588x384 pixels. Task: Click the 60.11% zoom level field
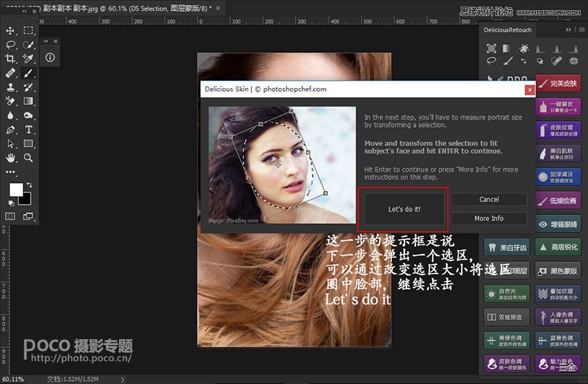click(13, 379)
